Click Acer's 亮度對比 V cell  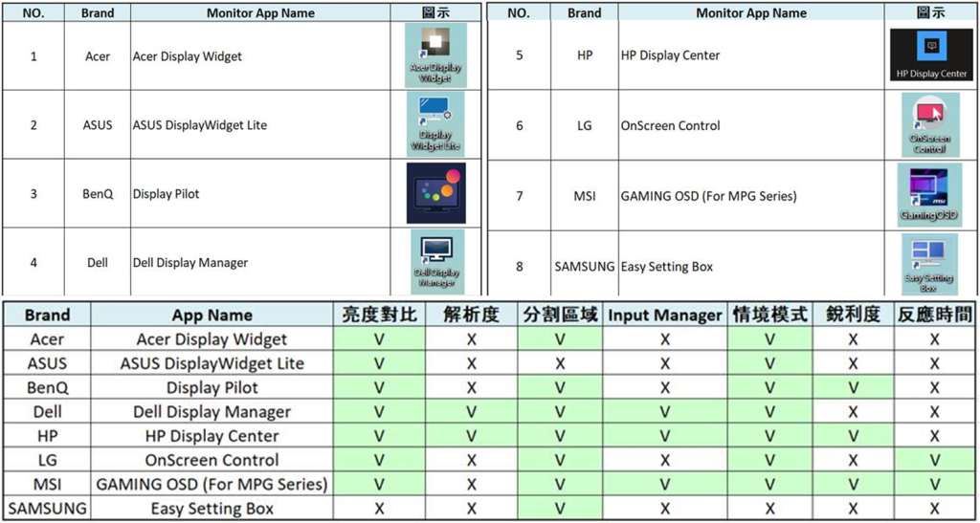(x=379, y=339)
